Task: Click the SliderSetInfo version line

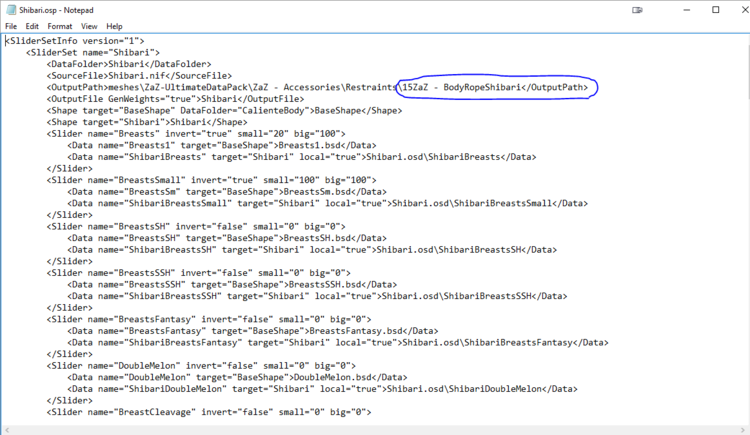Action: (x=75, y=41)
